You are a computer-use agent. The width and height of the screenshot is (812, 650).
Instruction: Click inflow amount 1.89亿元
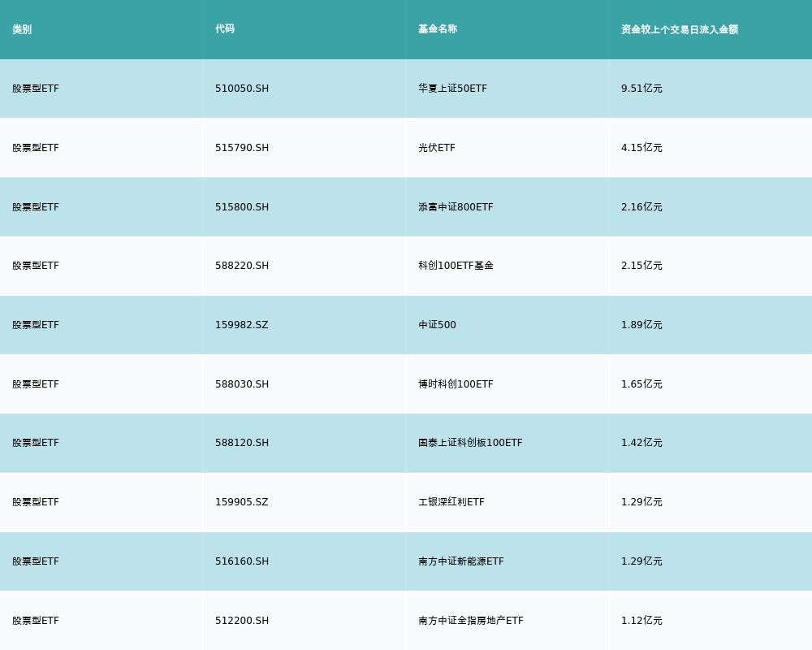(x=641, y=325)
